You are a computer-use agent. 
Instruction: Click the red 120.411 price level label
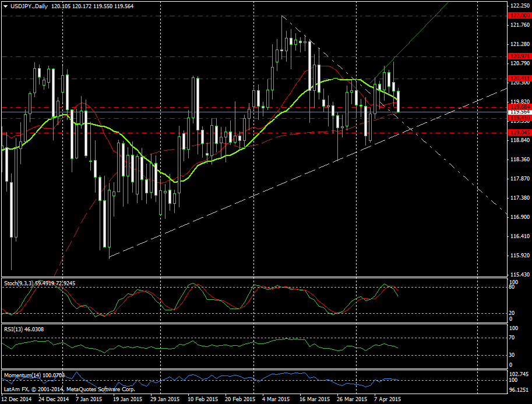click(x=518, y=78)
